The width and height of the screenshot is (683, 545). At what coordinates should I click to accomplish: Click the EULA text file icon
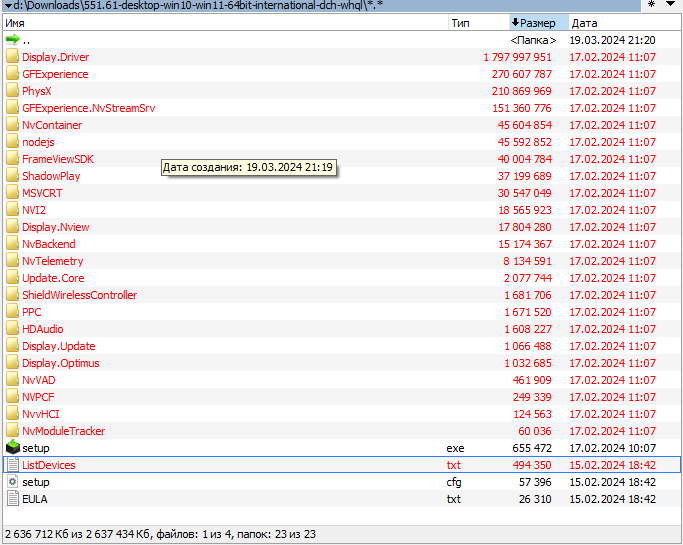[13, 498]
